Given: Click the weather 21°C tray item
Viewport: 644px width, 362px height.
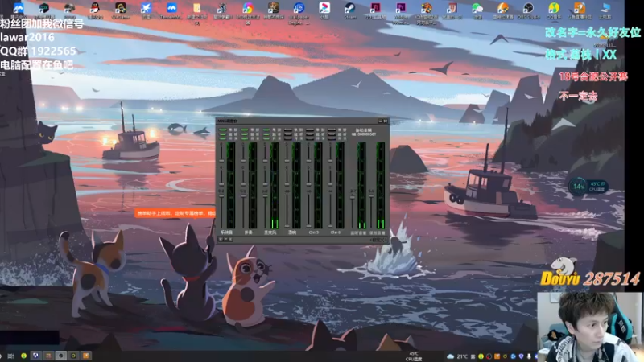Looking at the screenshot, I should point(458,356).
